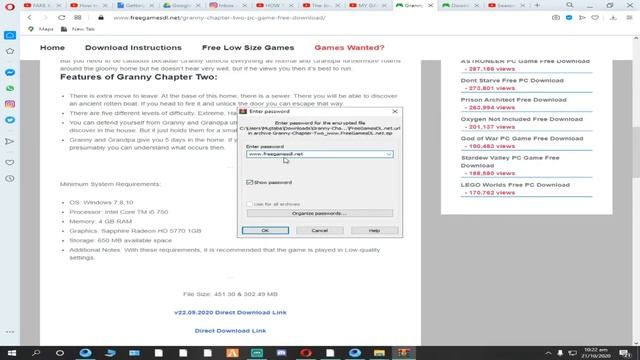
Task: Switch to the Granny browser tab
Action: pyautogui.click(x=414, y=5)
